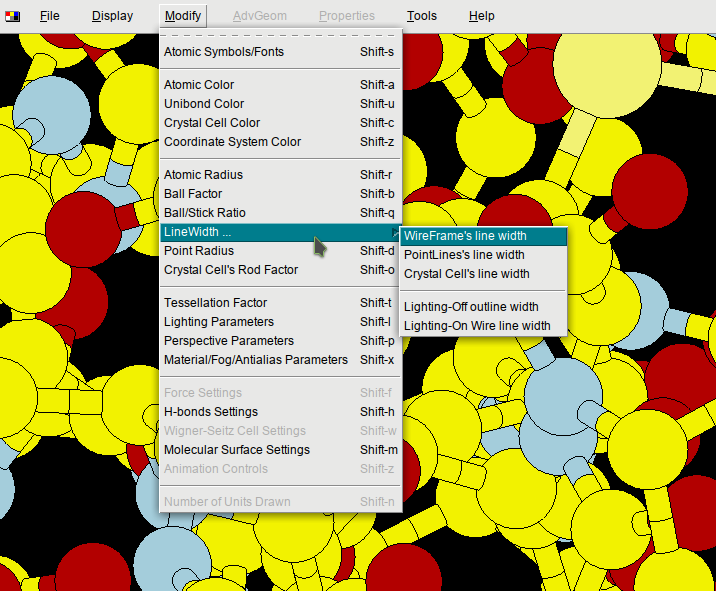The height and width of the screenshot is (591, 716).
Task: Choose Atomic Color option
Action: pyautogui.click(x=280, y=85)
